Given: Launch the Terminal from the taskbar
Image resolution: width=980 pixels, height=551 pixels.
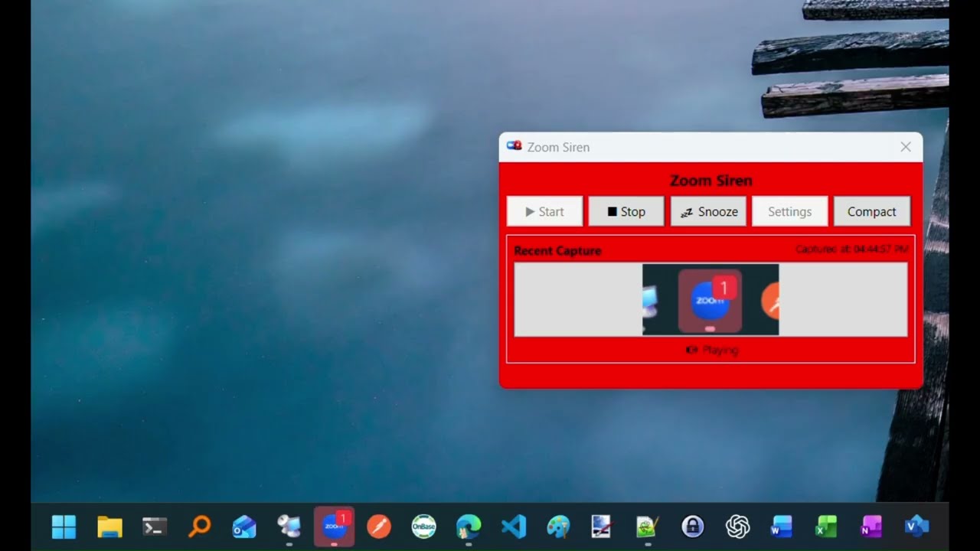Looking at the screenshot, I should point(154,527).
